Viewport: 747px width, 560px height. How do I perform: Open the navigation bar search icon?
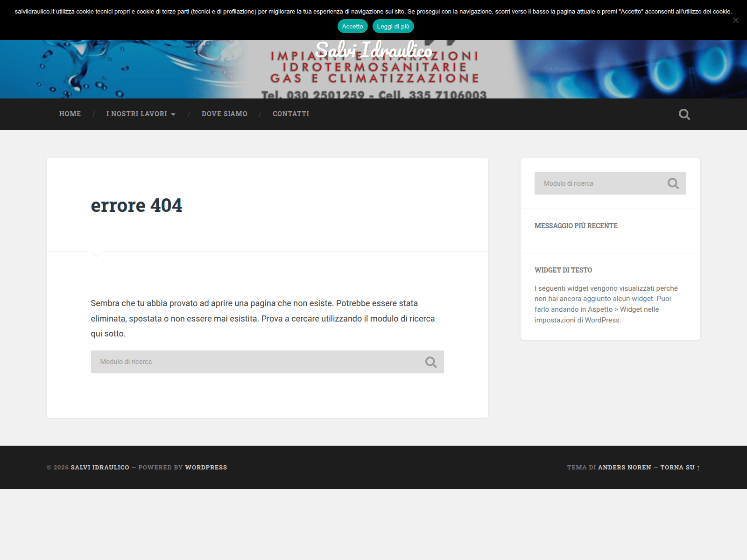684,114
